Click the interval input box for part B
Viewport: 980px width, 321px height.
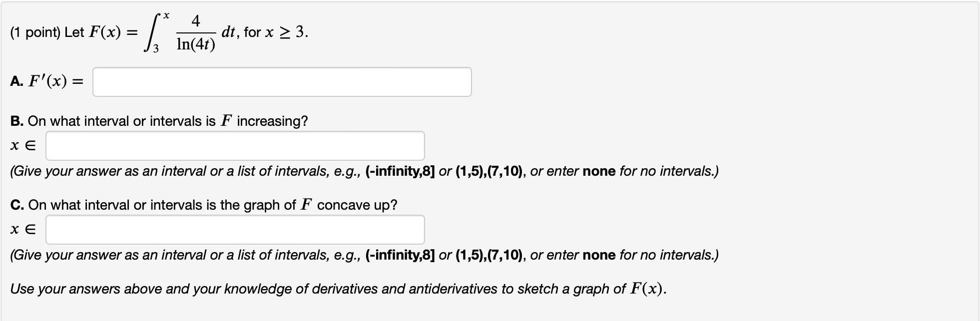pos(235,146)
